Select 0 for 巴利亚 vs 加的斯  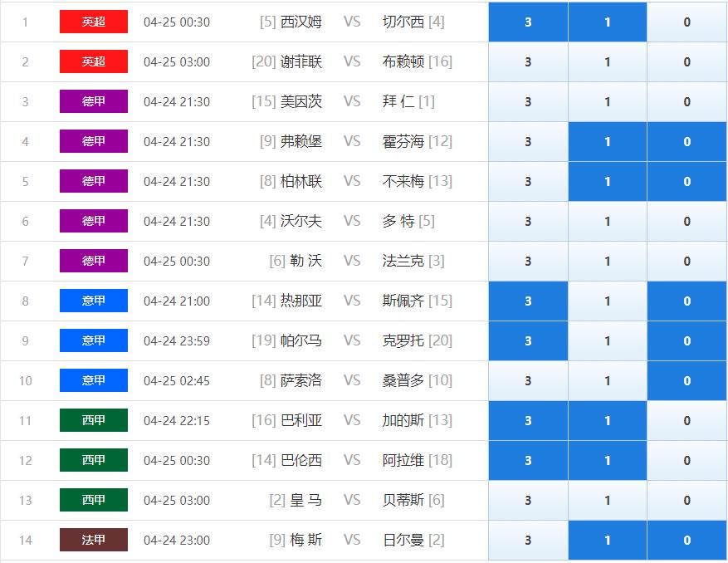(686, 421)
